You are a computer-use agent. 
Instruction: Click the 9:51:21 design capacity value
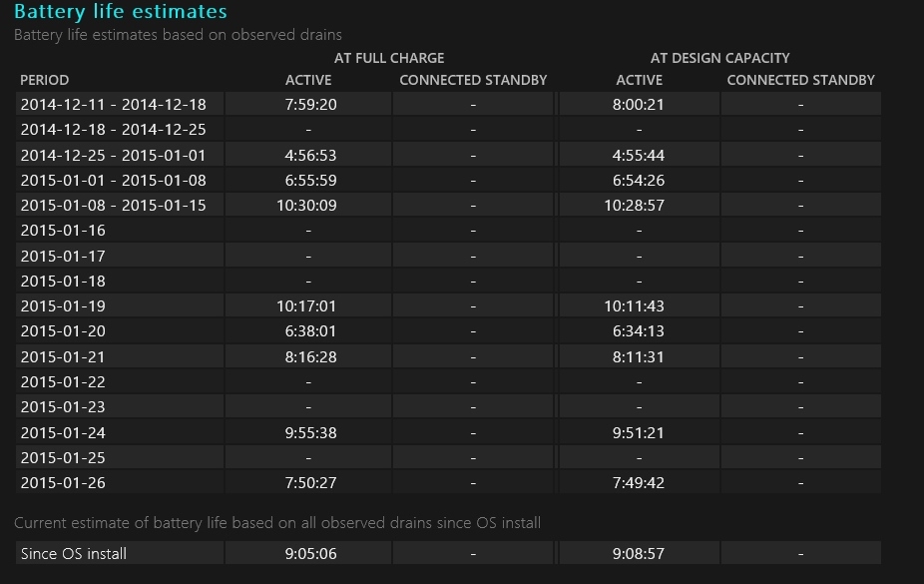[x=639, y=432]
